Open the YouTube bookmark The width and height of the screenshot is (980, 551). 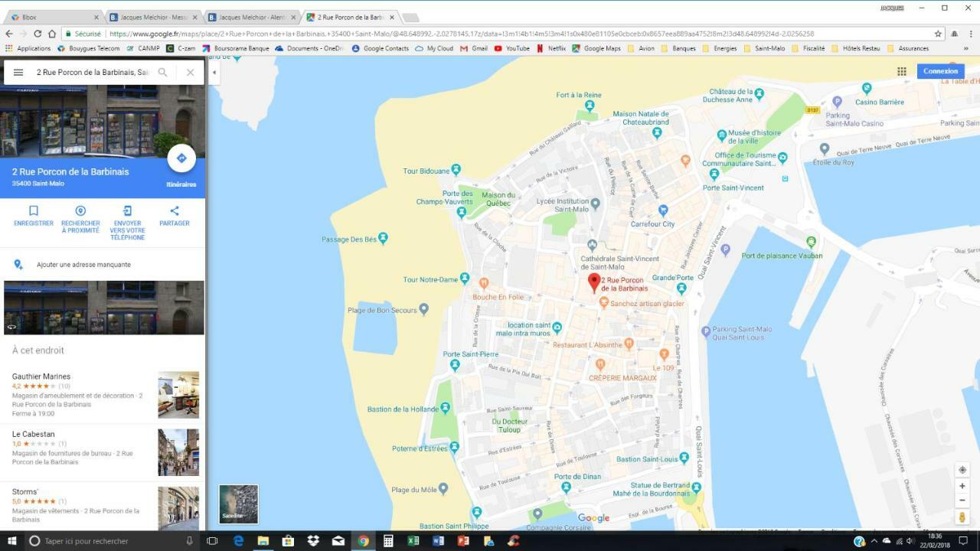click(x=511, y=48)
